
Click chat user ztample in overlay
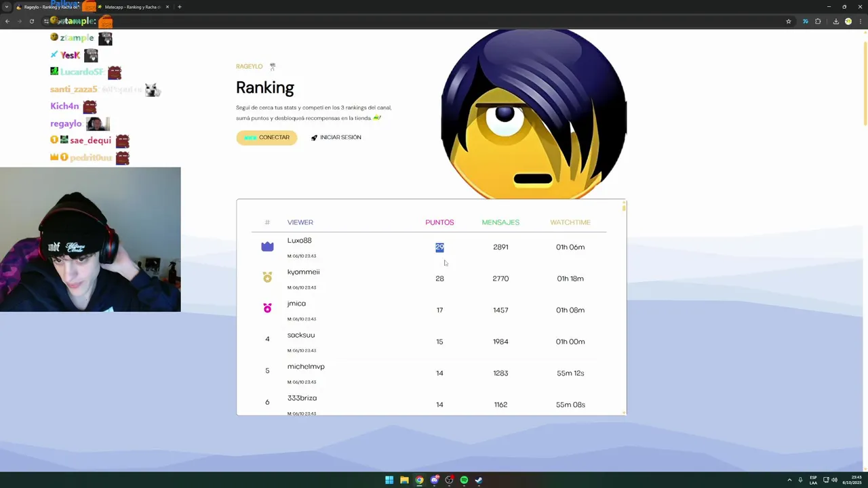(77, 38)
